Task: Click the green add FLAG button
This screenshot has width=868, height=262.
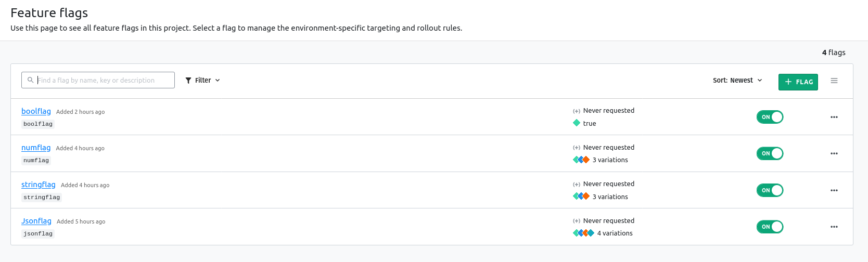Action: pos(798,82)
